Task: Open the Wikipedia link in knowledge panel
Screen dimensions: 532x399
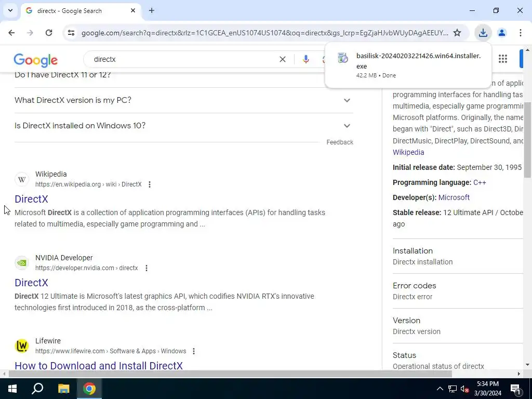Action: coord(408,152)
